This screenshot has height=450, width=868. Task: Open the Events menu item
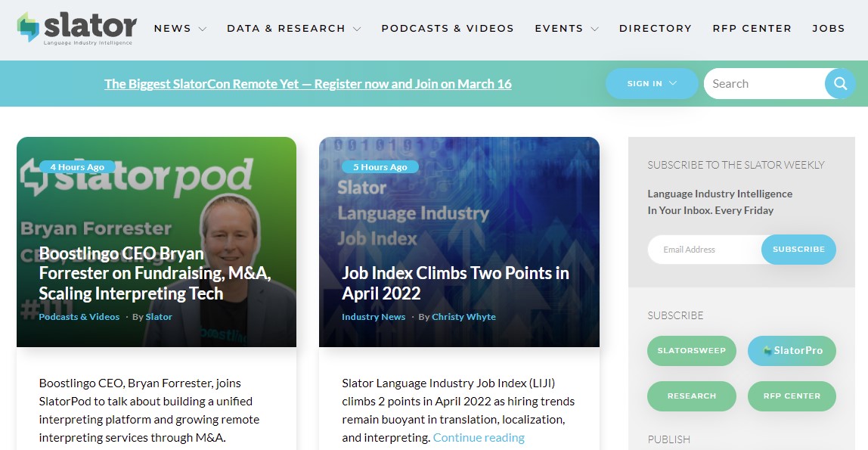click(x=559, y=28)
